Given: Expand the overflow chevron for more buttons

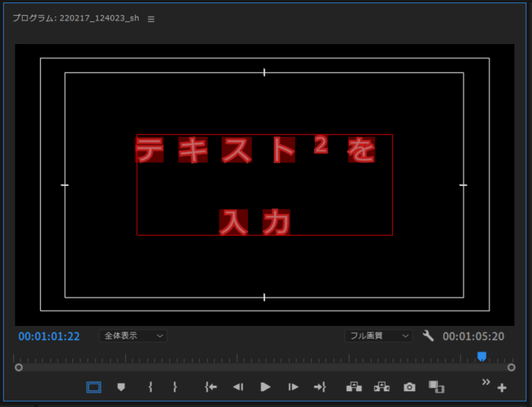Looking at the screenshot, I should point(486,382).
